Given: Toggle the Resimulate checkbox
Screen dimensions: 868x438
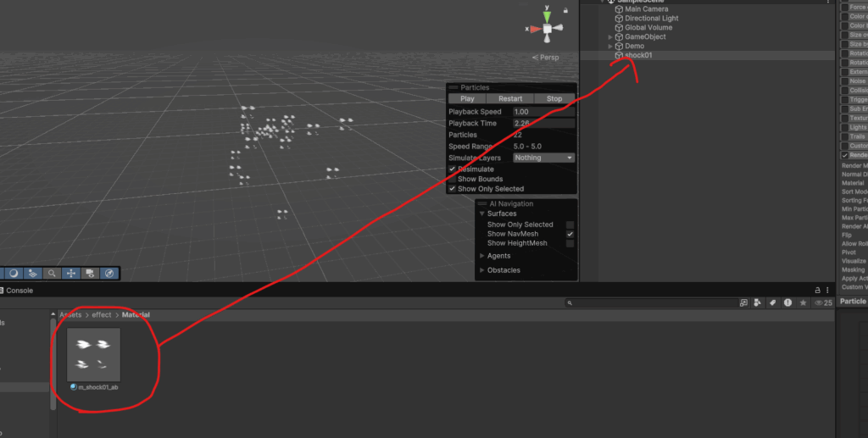Looking at the screenshot, I should (452, 169).
